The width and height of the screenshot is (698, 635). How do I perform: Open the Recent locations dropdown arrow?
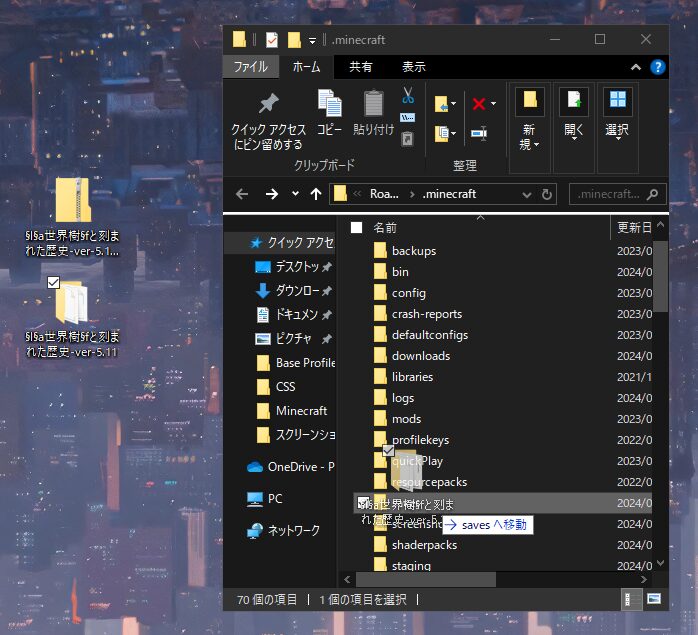[x=295, y=194]
